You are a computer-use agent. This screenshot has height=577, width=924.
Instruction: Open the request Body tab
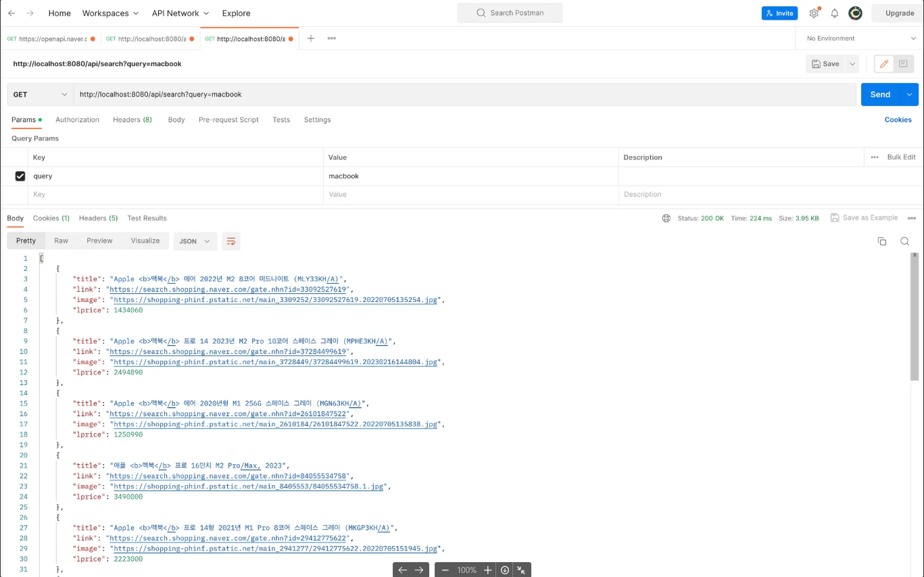click(x=176, y=120)
